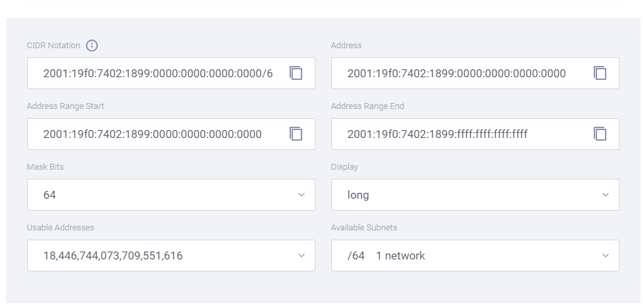Click the "Available Subnets" label

(364, 228)
